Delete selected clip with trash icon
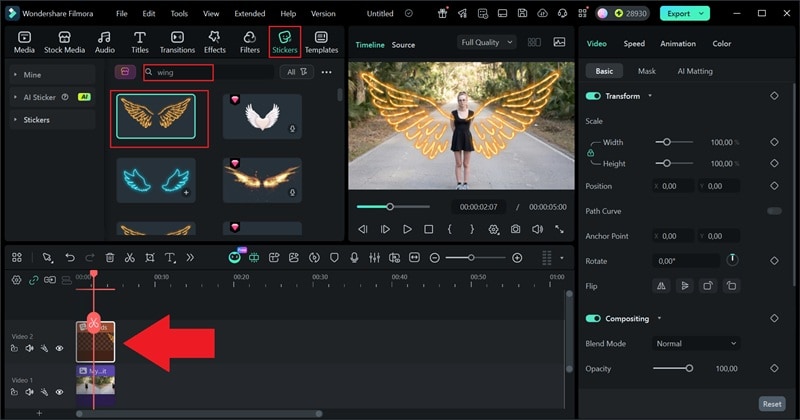Image resolution: width=800 pixels, height=420 pixels. click(110, 258)
